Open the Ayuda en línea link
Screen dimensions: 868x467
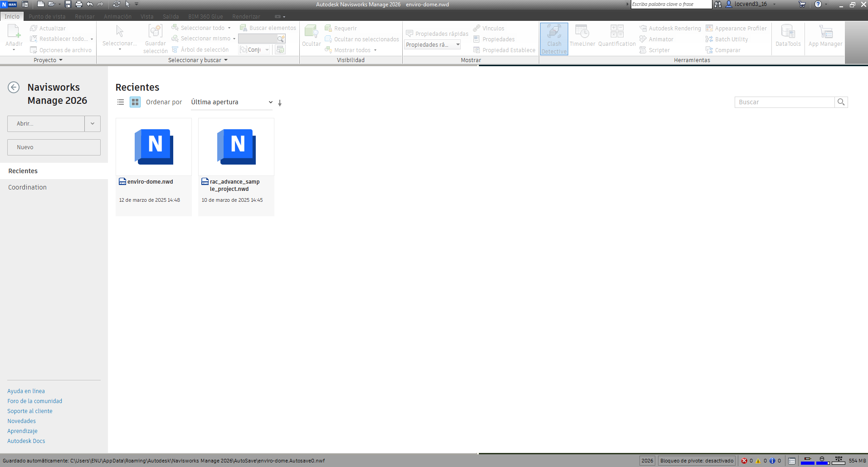tap(26, 391)
